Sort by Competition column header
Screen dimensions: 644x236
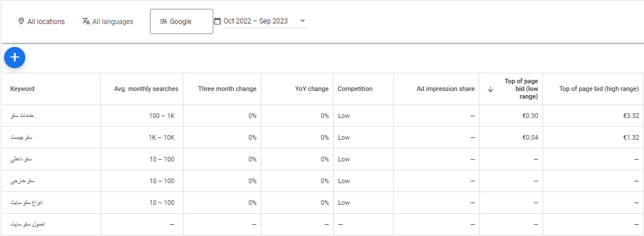(x=355, y=89)
